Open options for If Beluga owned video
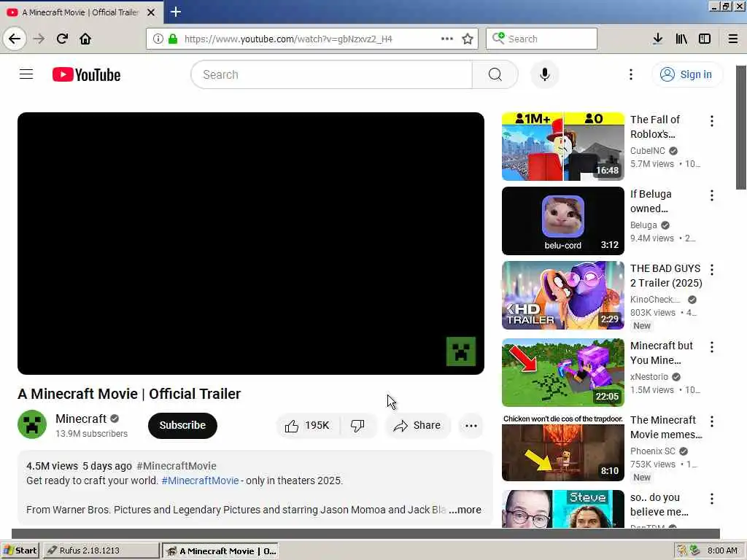The width and height of the screenshot is (747, 560). 712,195
